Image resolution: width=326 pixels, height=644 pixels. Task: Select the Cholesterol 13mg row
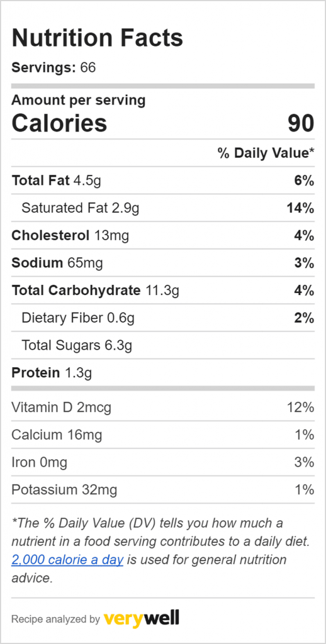(163, 235)
